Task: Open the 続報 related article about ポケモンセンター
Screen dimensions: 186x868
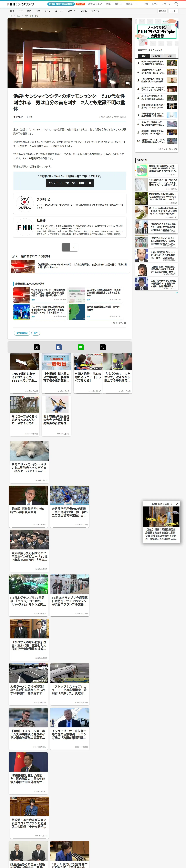Action: 70,266
